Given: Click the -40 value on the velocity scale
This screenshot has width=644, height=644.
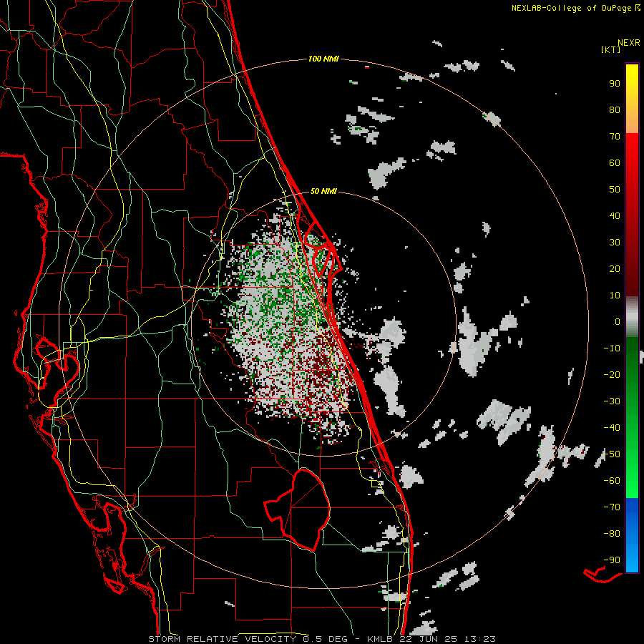Looking at the screenshot, I should click(612, 428).
